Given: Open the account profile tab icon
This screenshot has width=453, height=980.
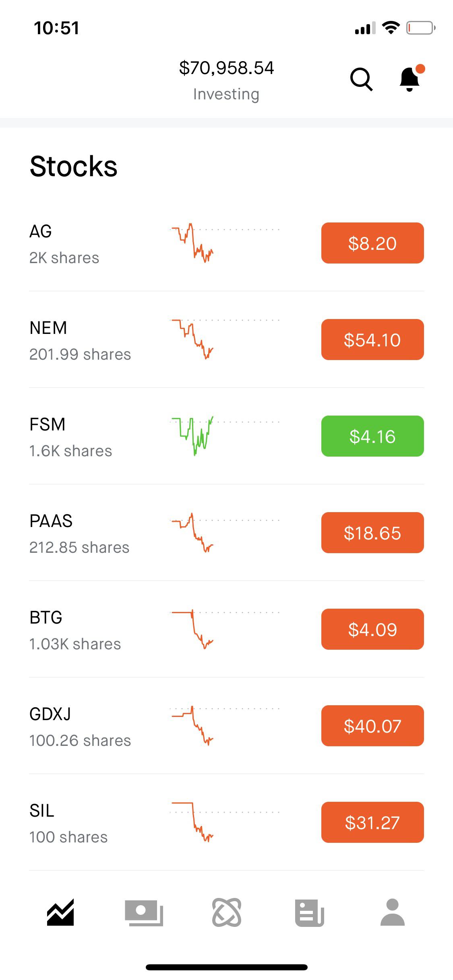Looking at the screenshot, I should 392,912.
